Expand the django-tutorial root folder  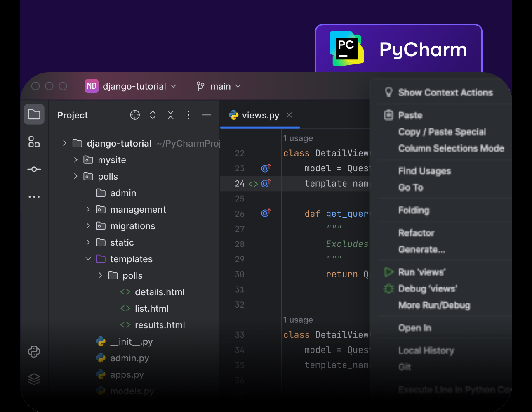click(x=65, y=143)
